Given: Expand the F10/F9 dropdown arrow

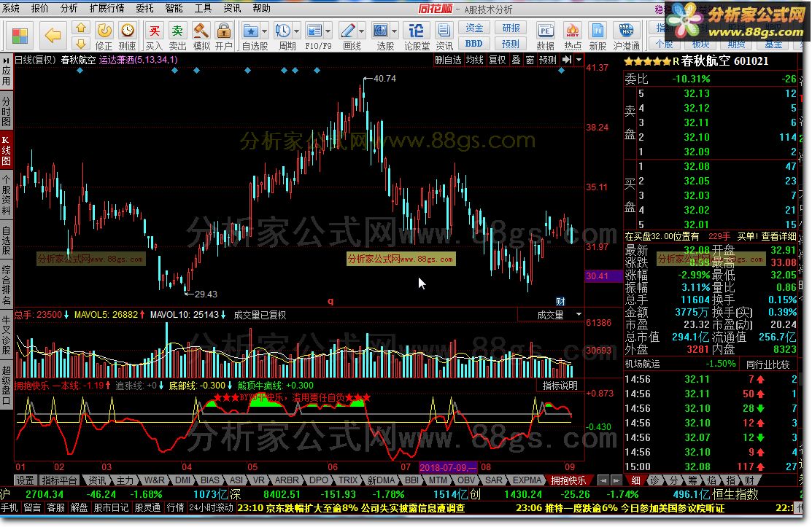Looking at the screenshot, I should 328,31.
